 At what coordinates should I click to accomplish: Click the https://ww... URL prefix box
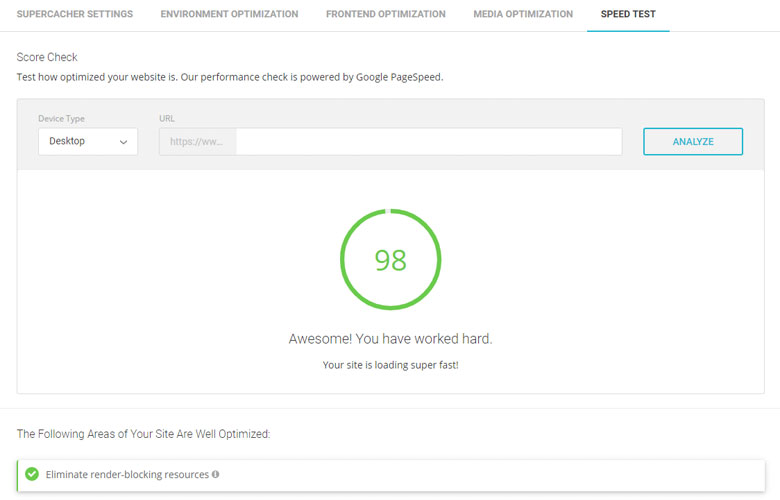(197, 142)
